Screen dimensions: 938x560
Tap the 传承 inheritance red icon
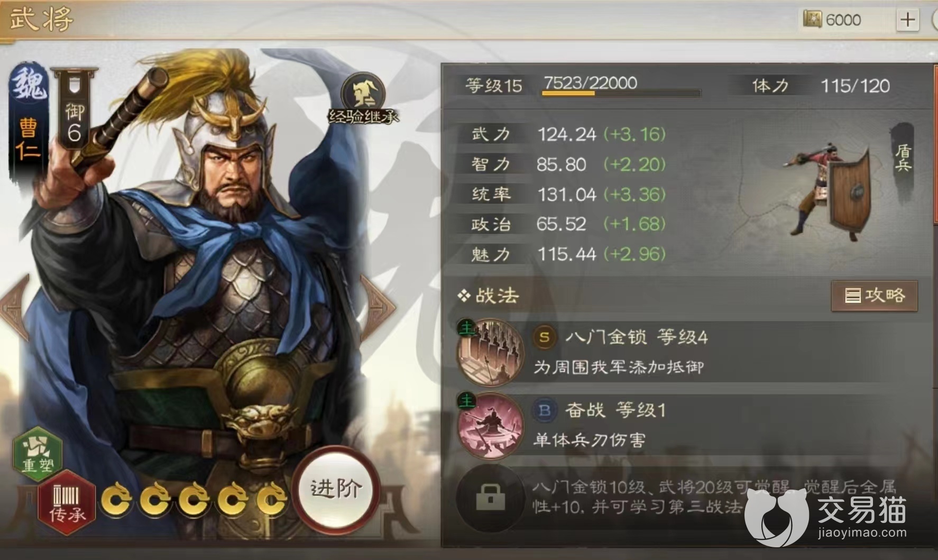point(67,502)
